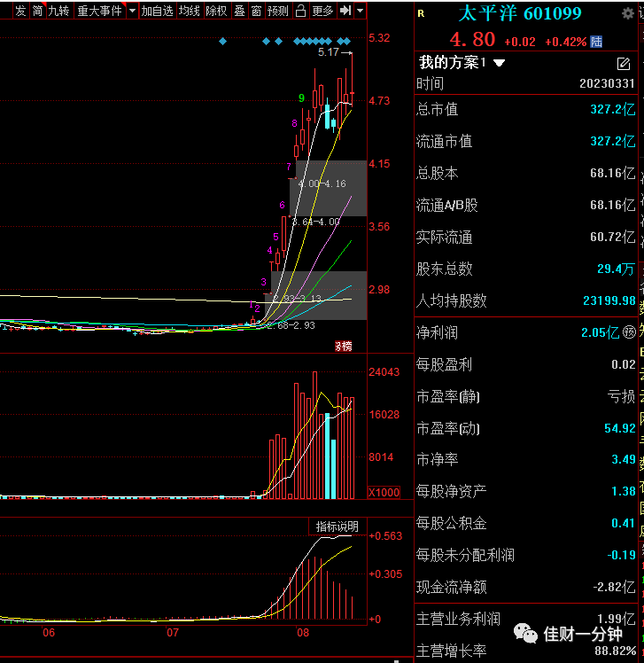The image size is (644, 663).
Task: Open the 更多 menu
Action: tap(322, 11)
